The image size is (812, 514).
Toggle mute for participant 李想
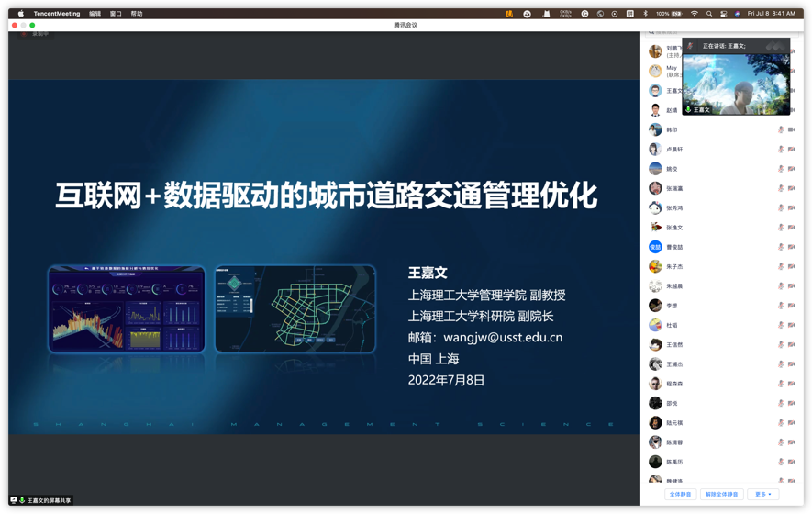coord(781,306)
